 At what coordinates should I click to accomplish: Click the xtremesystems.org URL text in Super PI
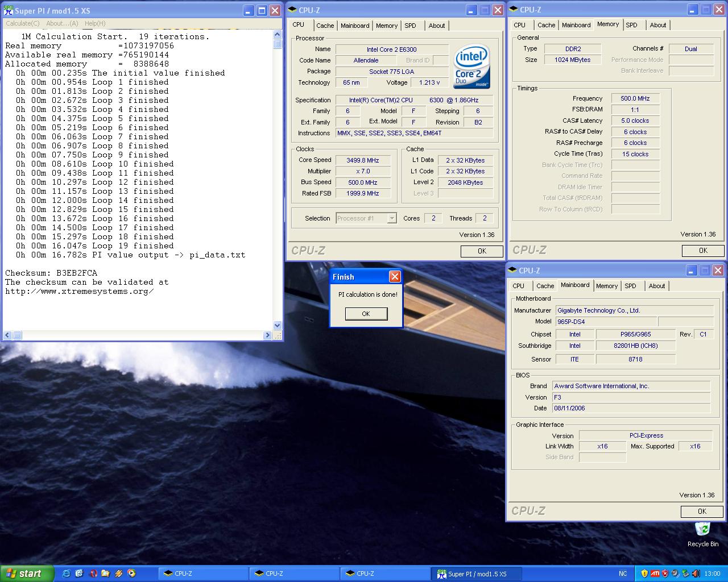pyautogui.click(x=80, y=291)
